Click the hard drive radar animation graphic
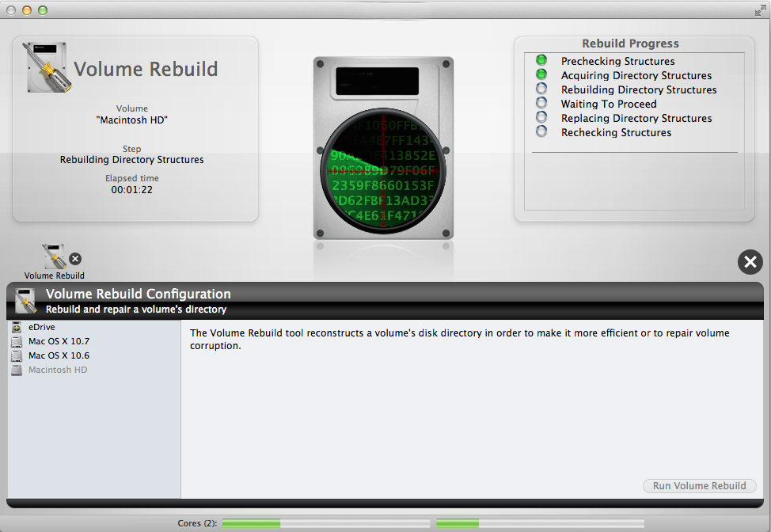This screenshot has height=532, width=771. (x=384, y=148)
